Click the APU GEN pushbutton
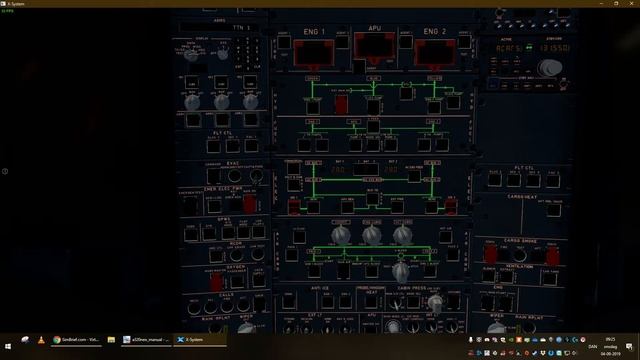This screenshot has height=360, width=640. (x=347, y=207)
